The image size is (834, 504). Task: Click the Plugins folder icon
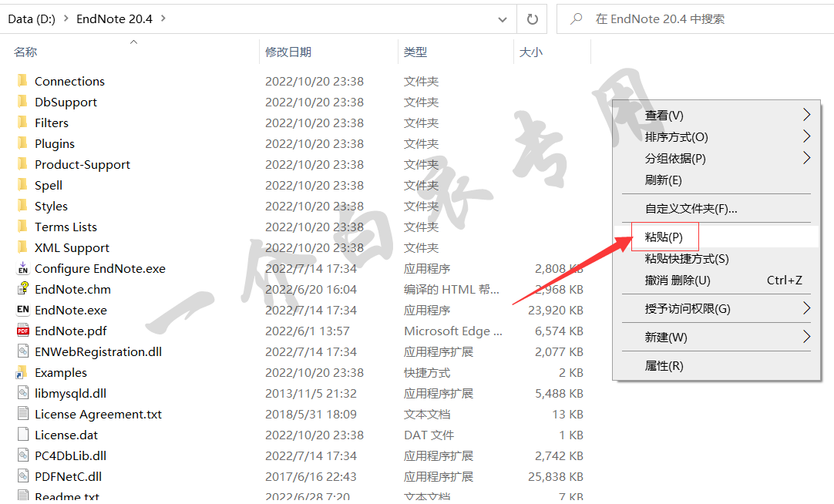coord(22,143)
